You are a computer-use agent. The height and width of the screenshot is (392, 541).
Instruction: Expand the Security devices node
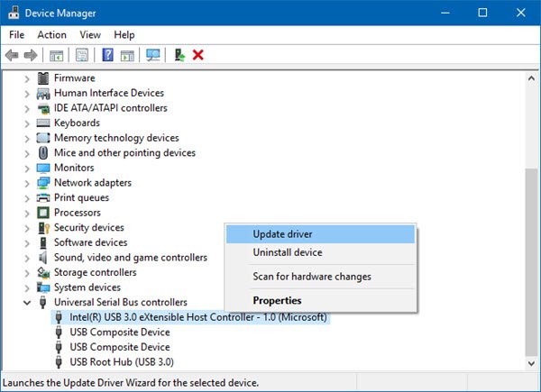(x=27, y=228)
